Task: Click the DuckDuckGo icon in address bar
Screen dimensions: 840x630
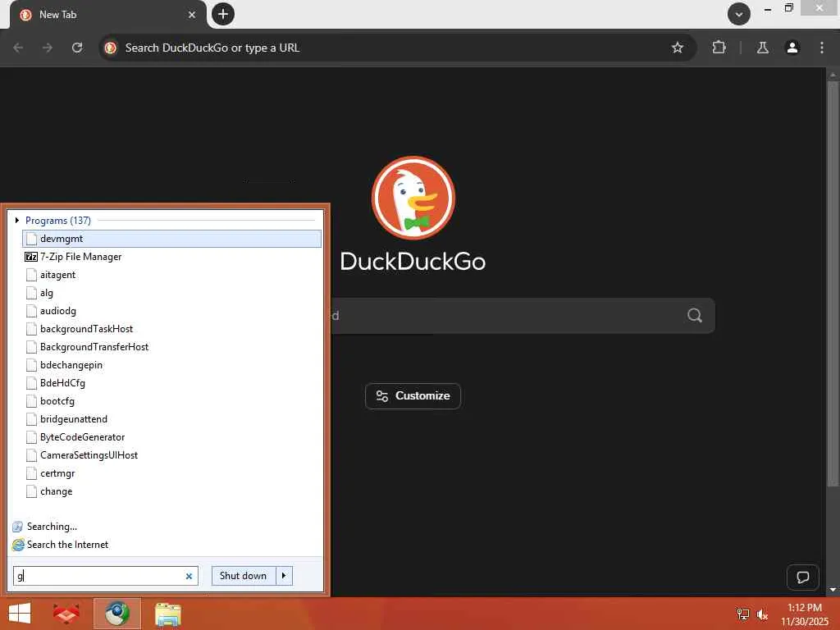Action: pos(111,48)
